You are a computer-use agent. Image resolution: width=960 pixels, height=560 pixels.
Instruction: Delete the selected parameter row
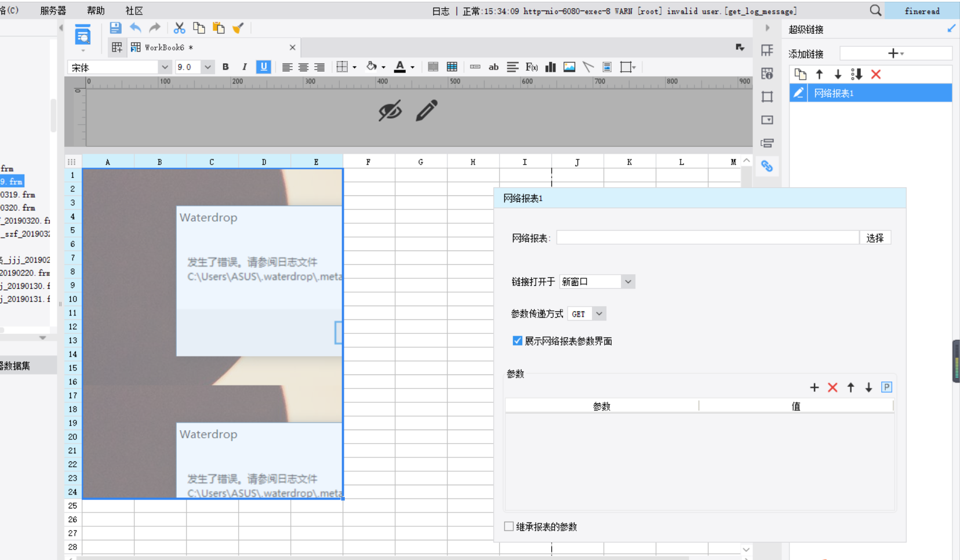pos(832,388)
